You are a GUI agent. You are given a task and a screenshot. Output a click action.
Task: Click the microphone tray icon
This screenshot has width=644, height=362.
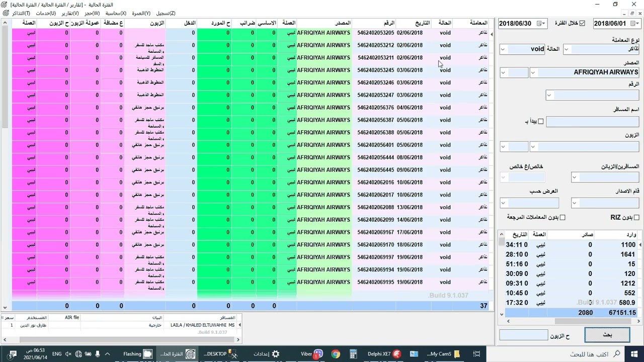pyautogui.click(x=98, y=354)
